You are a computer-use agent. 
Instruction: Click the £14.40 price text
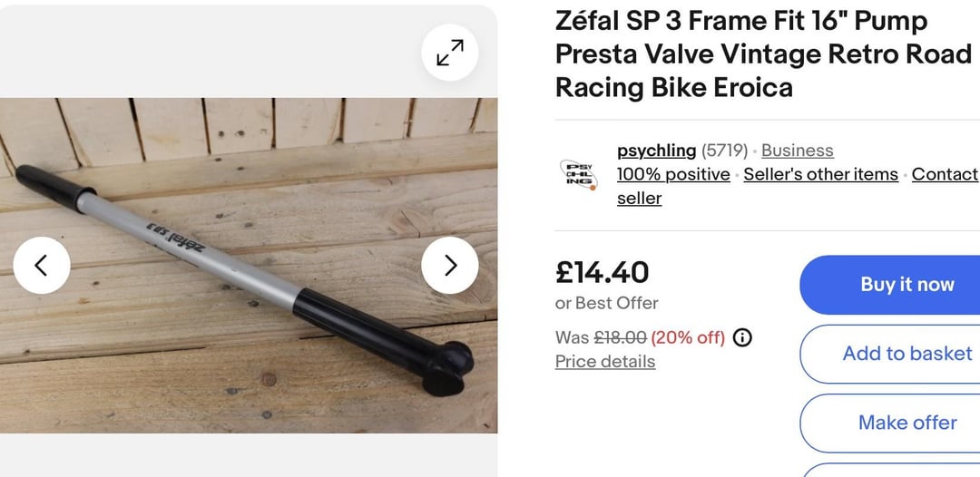tap(602, 272)
